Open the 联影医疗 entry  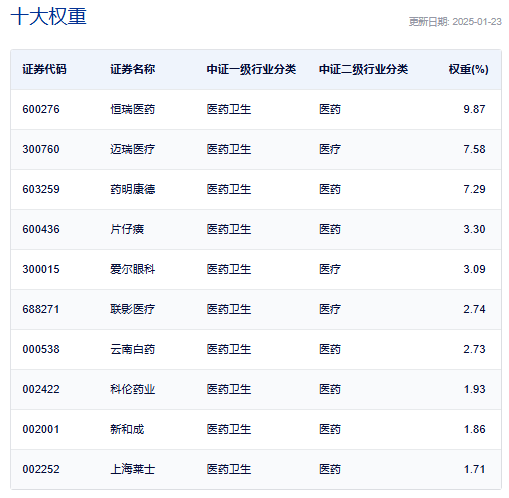coord(133,309)
